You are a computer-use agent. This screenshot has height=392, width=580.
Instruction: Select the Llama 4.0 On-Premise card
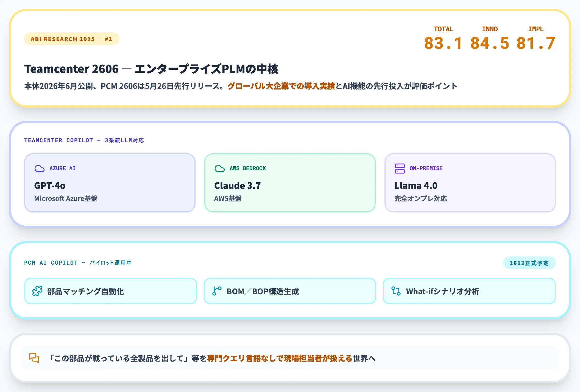coord(470,183)
